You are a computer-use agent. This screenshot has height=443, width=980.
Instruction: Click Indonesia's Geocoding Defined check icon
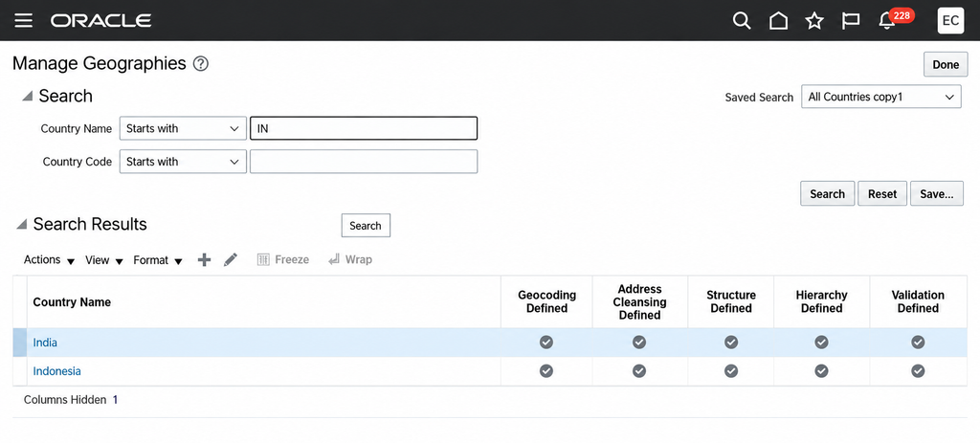point(546,371)
